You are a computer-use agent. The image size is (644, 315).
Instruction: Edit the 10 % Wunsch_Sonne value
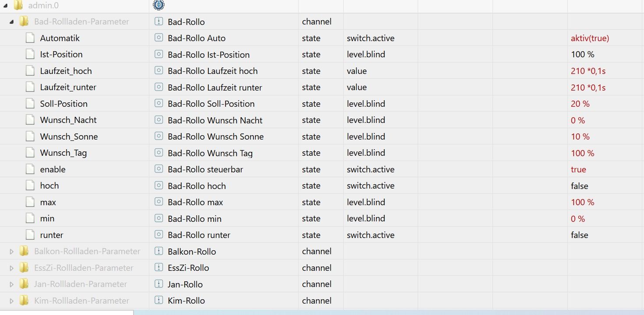click(580, 136)
